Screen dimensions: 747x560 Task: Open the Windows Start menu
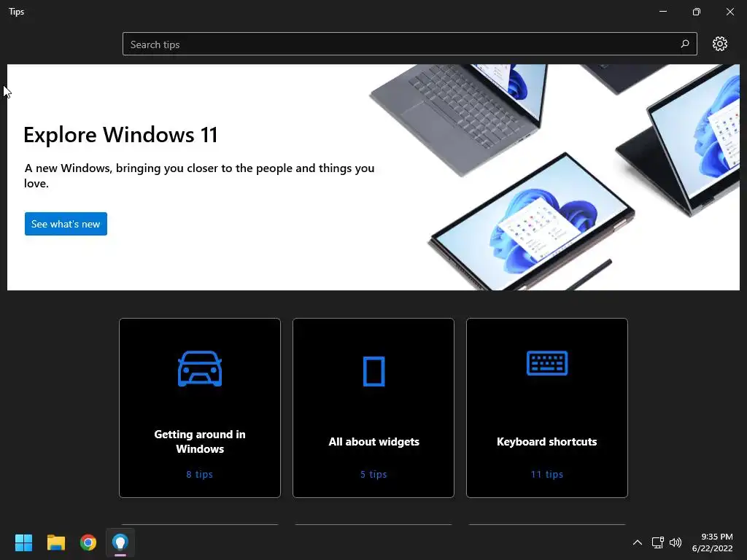pyautogui.click(x=23, y=542)
